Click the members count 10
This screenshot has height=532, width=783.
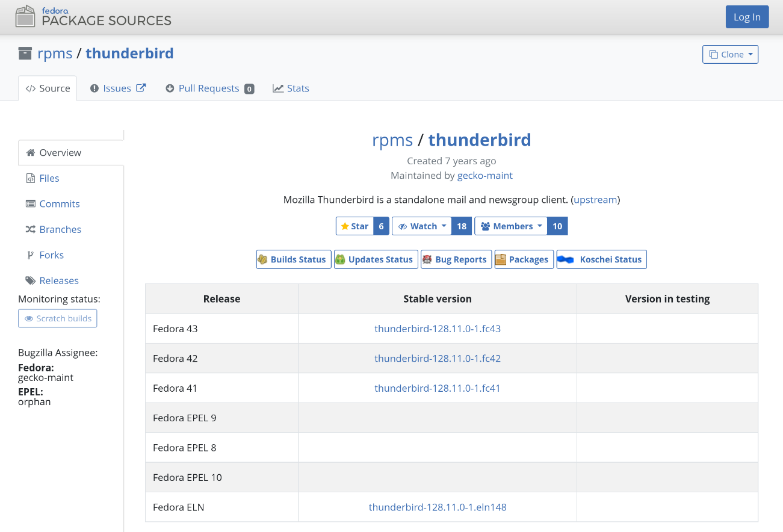click(557, 226)
